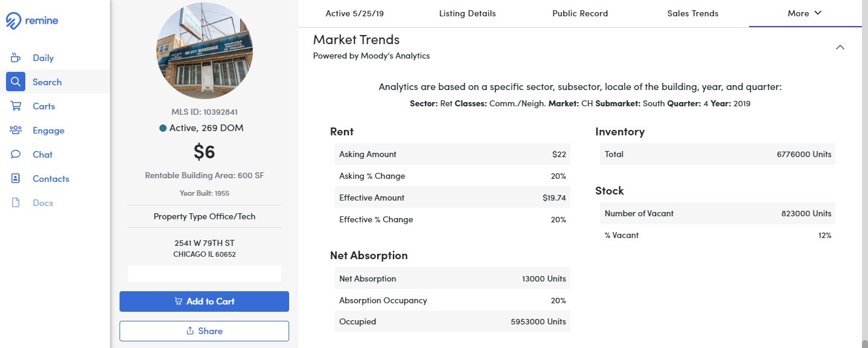Open Carts from the left sidebar
Screen dimensions: 868x348
[15, 106]
